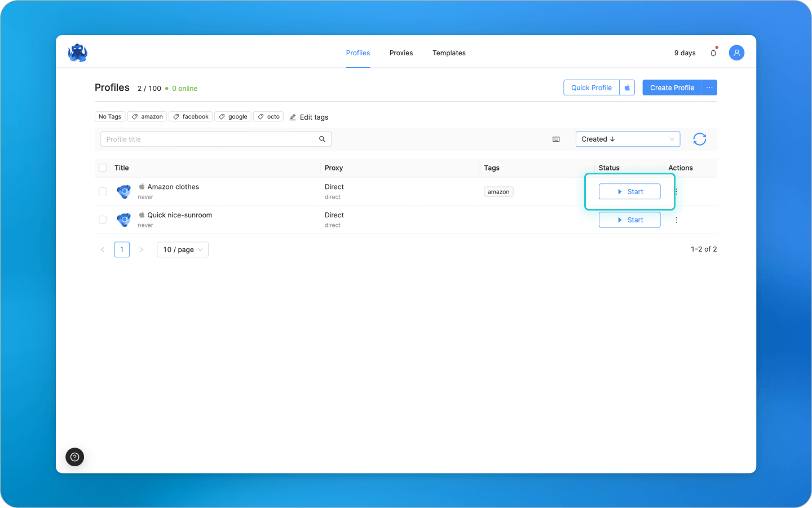Toggle the select-all checkbox in table header
Viewport: 812px width, 508px height.
click(103, 168)
